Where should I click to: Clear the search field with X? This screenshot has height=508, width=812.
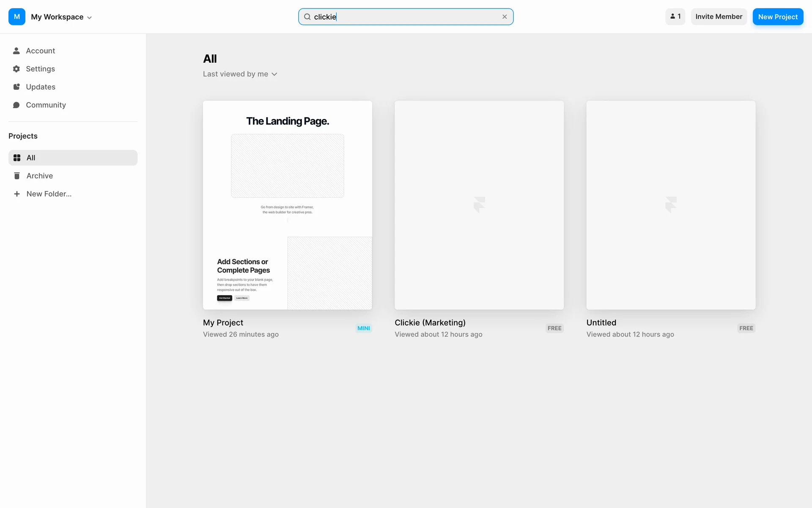click(x=505, y=17)
